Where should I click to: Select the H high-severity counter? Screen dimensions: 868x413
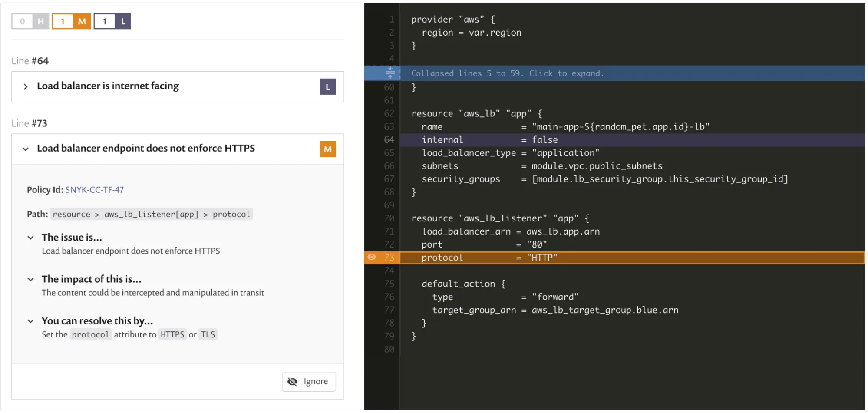click(30, 21)
